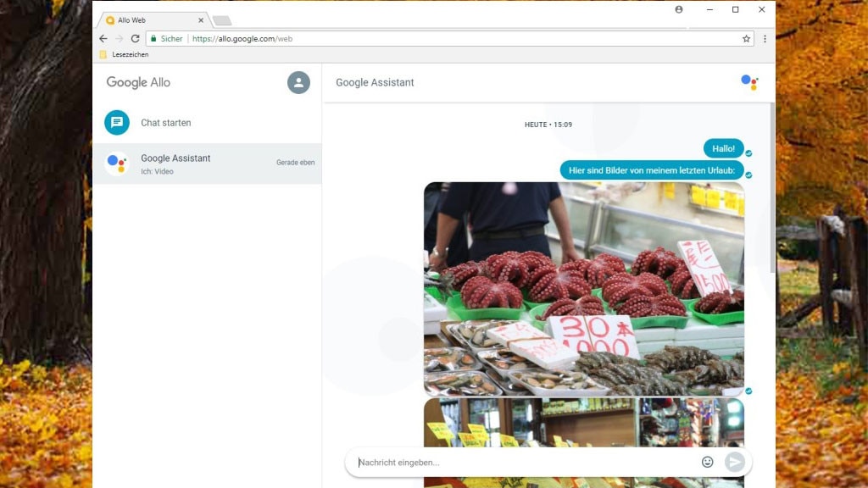Navigate back with the left arrow
Screen dimensions: 868x488
click(x=103, y=38)
